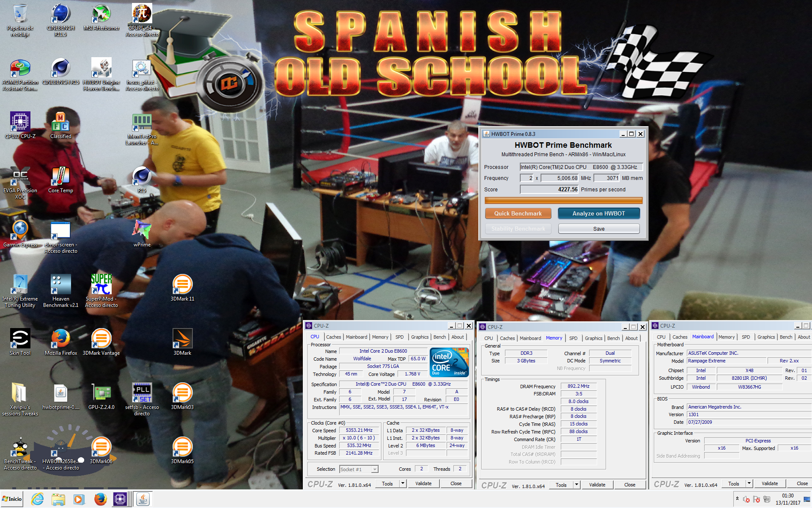Screen dimensions: 812x508
Task: Switch to Caches tab in first CPU-Z window
Action: pyautogui.click(x=333, y=337)
